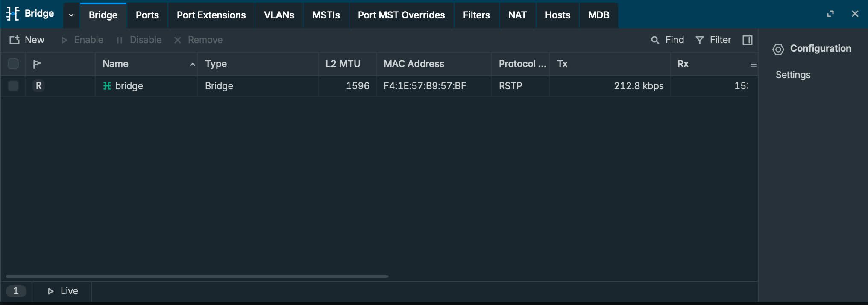The image size is (868, 305).
Task: Open the Port Extensions tab
Action: (x=211, y=15)
